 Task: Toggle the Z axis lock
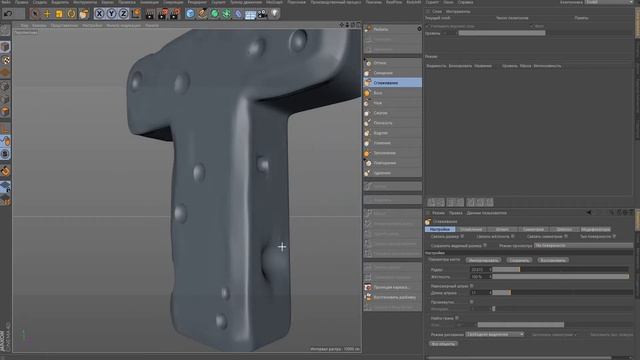tap(123, 14)
